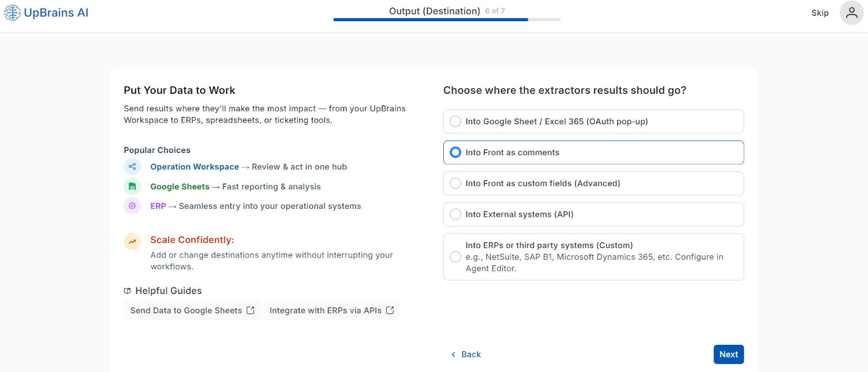Open Integrate with ERPs via APIs guide
Screen dimensions: 868x372
coord(325,310)
